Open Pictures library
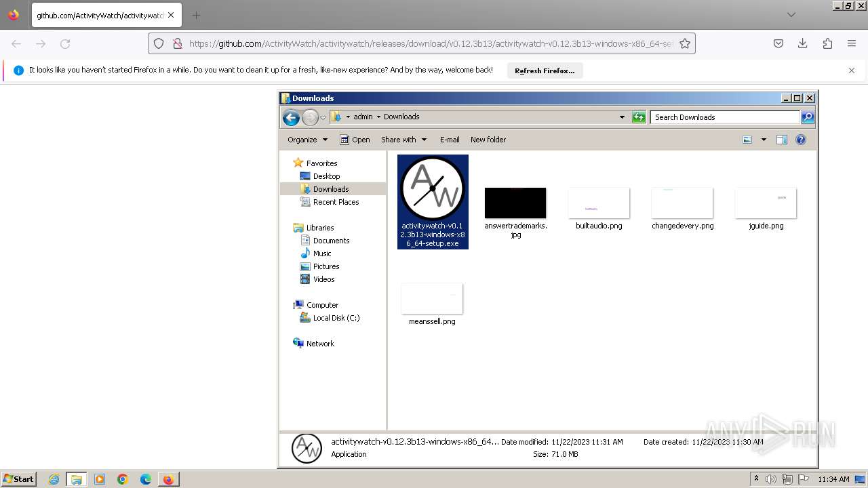Image resolution: width=868 pixels, height=488 pixels. (319, 266)
